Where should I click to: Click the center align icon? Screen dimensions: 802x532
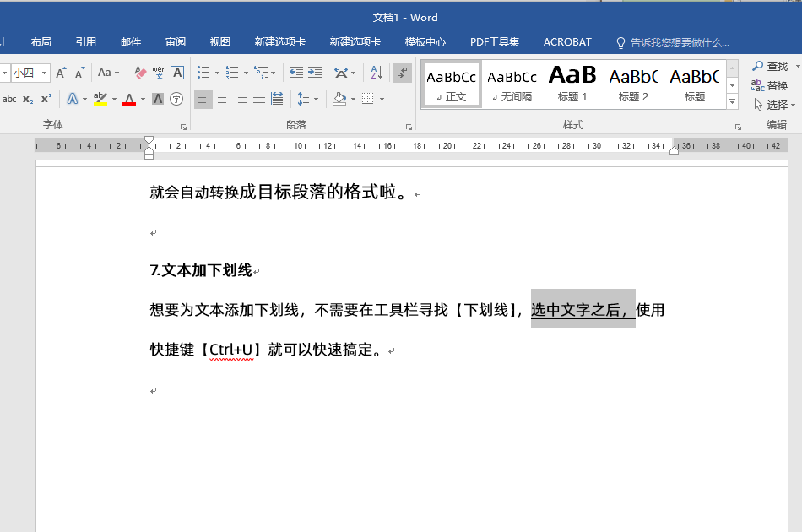222,99
